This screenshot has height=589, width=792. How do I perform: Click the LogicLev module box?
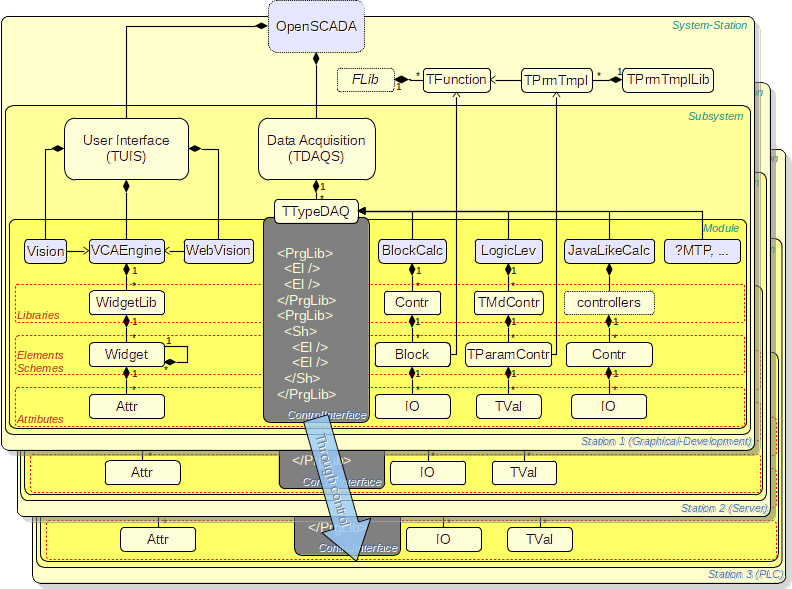(x=508, y=251)
